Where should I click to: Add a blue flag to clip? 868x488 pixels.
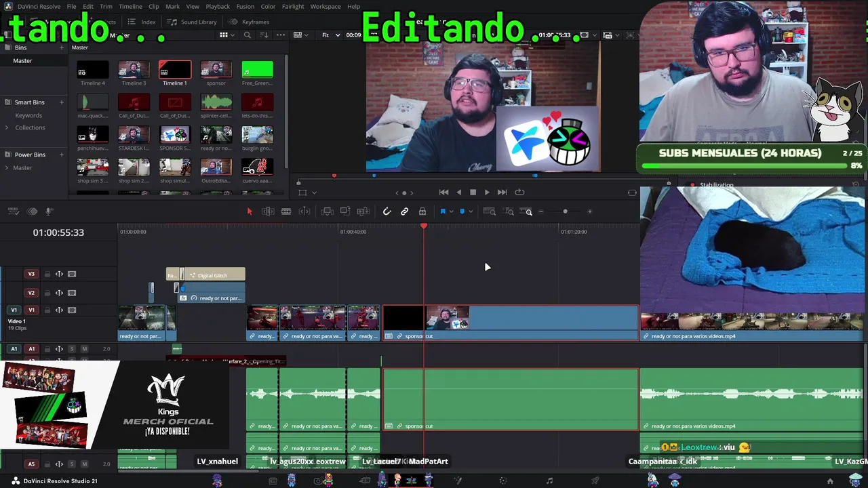[x=443, y=211]
